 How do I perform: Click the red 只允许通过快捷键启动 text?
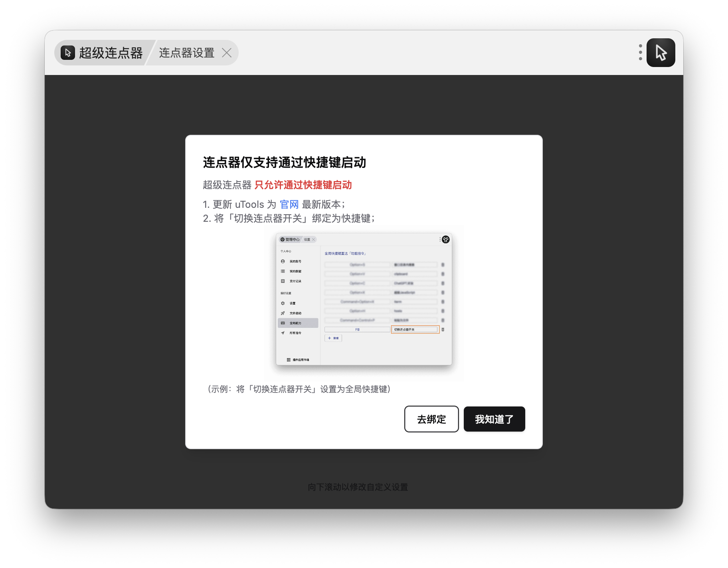tap(303, 185)
